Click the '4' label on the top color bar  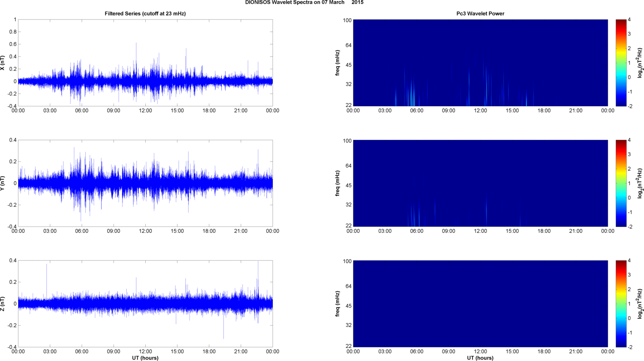[629, 19]
